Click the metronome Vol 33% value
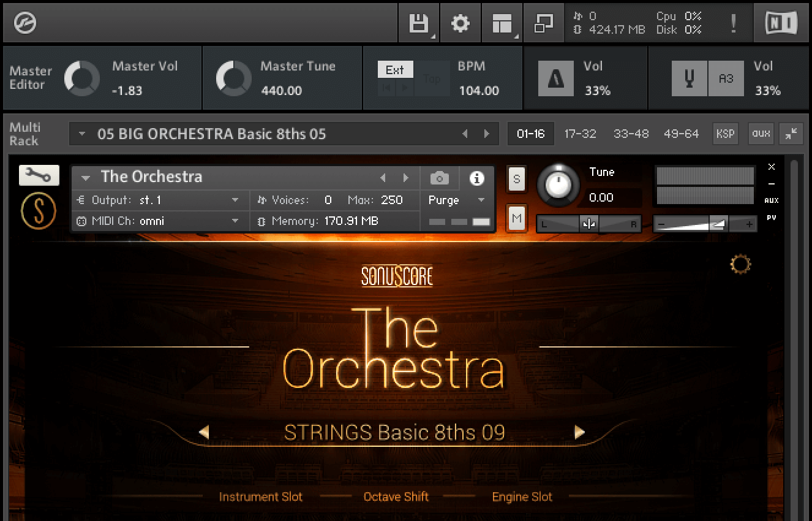This screenshot has height=521, width=812. tap(597, 91)
